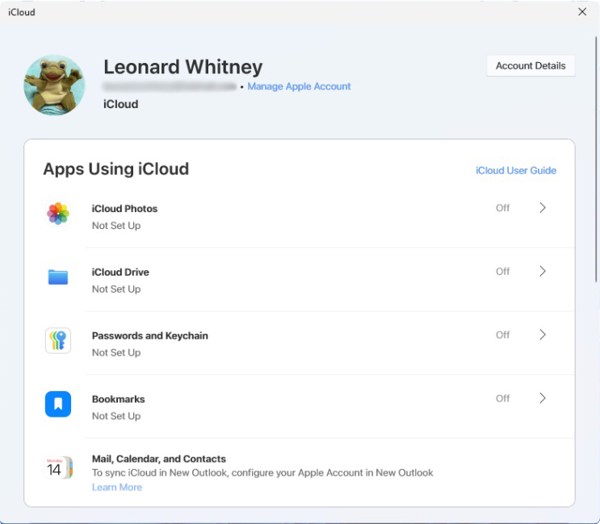
Task: Click the Off status for Bookmarks
Action: pos(502,398)
